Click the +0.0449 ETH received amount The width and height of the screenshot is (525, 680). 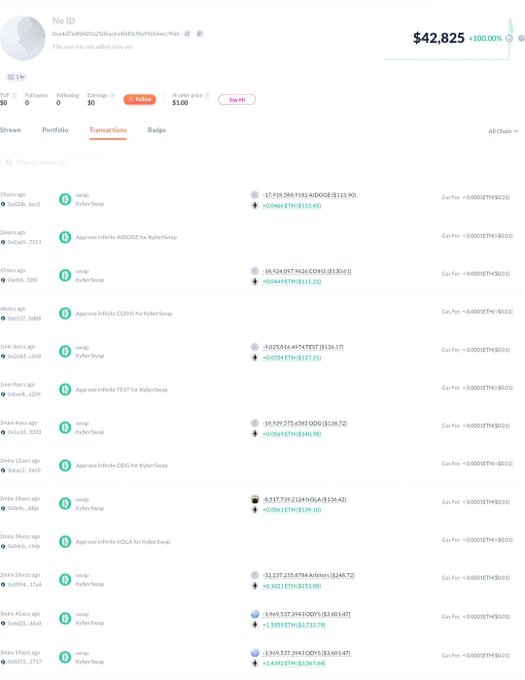point(292,281)
